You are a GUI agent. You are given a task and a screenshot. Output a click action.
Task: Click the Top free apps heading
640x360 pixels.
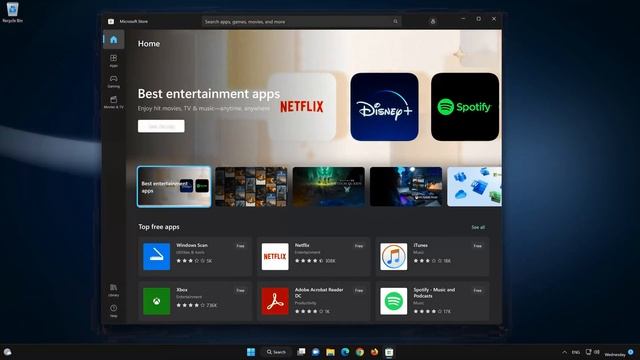[159, 227]
